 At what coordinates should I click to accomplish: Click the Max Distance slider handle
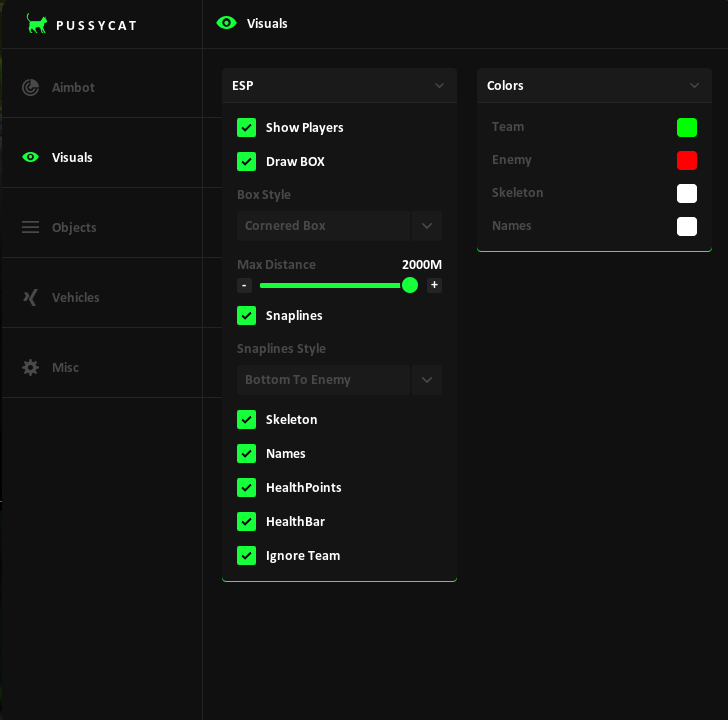[x=410, y=285]
